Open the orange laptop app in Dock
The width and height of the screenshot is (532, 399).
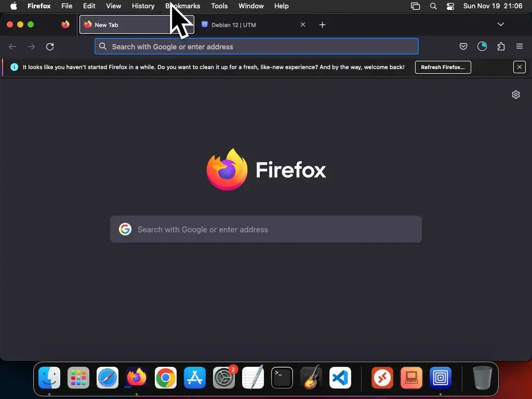point(411,378)
